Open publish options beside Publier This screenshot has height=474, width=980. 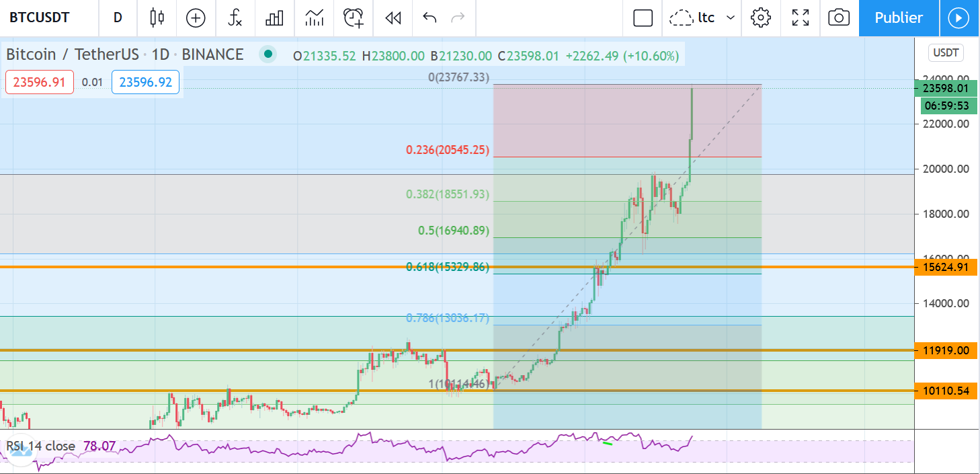(959, 18)
